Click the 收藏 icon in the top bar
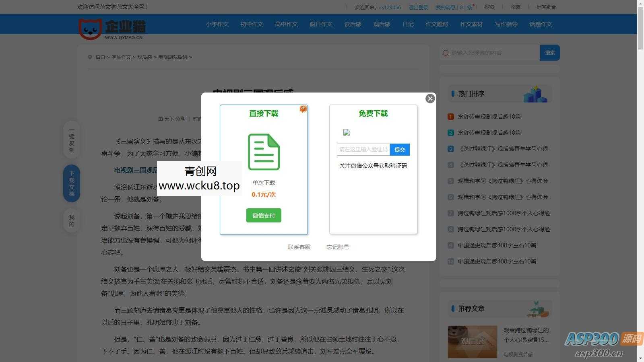The width and height of the screenshot is (644, 362). click(x=515, y=7)
